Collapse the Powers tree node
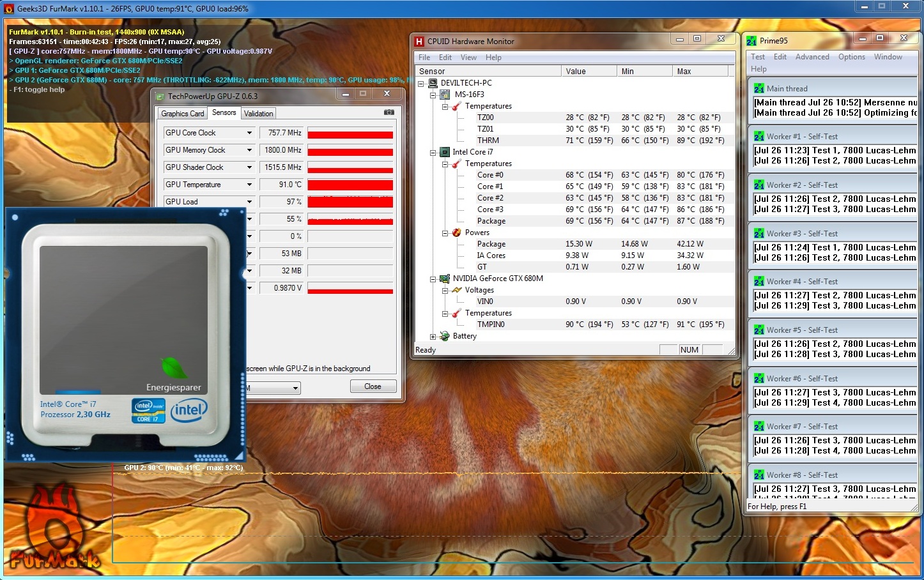This screenshot has width=924, height=580. click(445, 233)
